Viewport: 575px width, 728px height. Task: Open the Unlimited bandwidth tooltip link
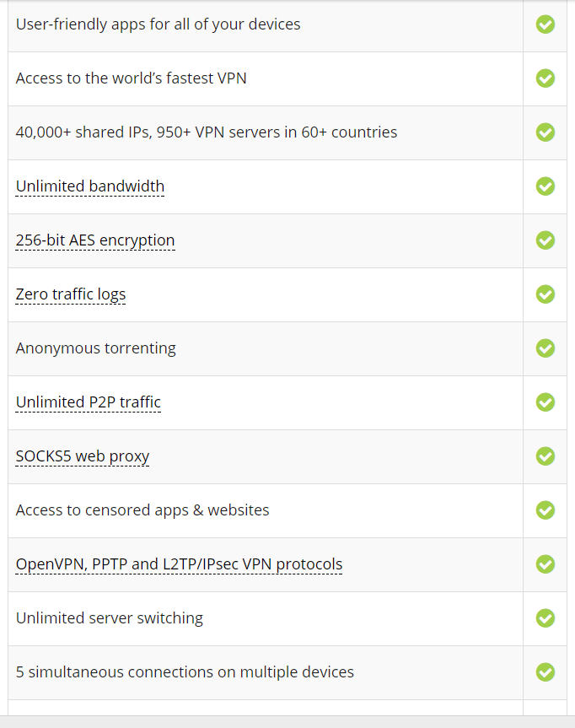pos(90,186)
